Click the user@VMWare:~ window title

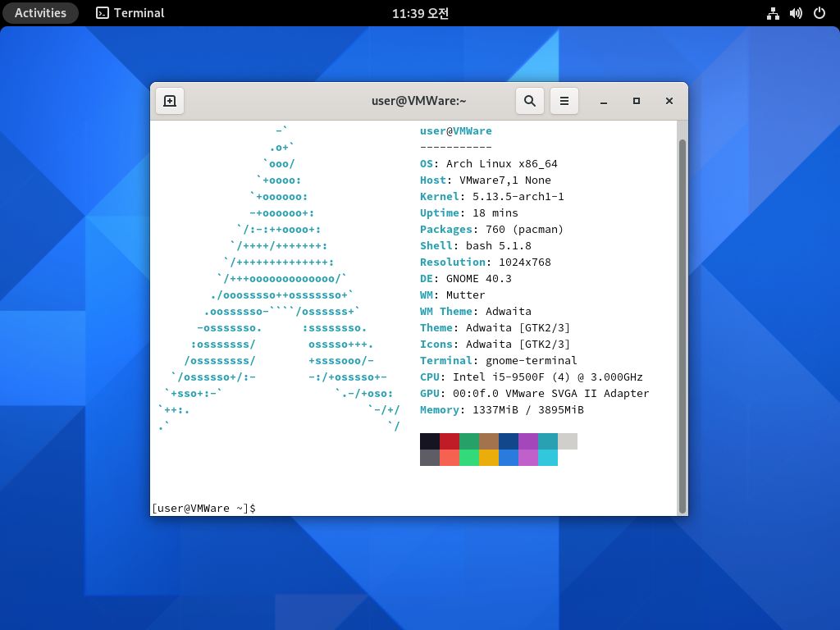(x=418, y=101)
